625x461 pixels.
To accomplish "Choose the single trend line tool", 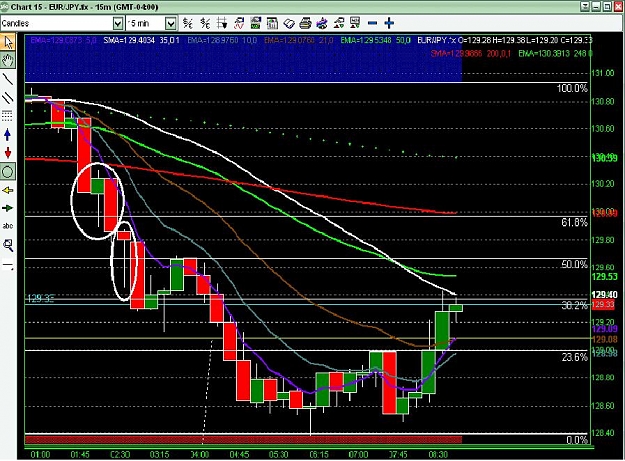I will 8,79.
